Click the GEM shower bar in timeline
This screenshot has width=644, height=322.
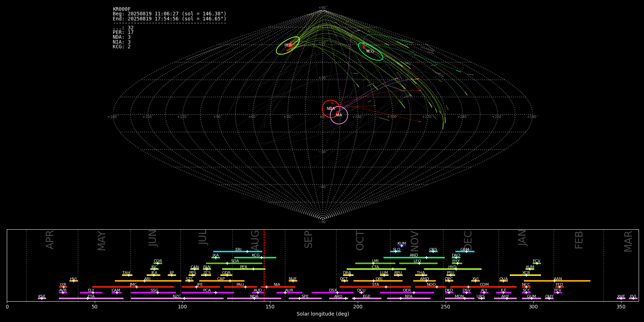coord(465,252)
